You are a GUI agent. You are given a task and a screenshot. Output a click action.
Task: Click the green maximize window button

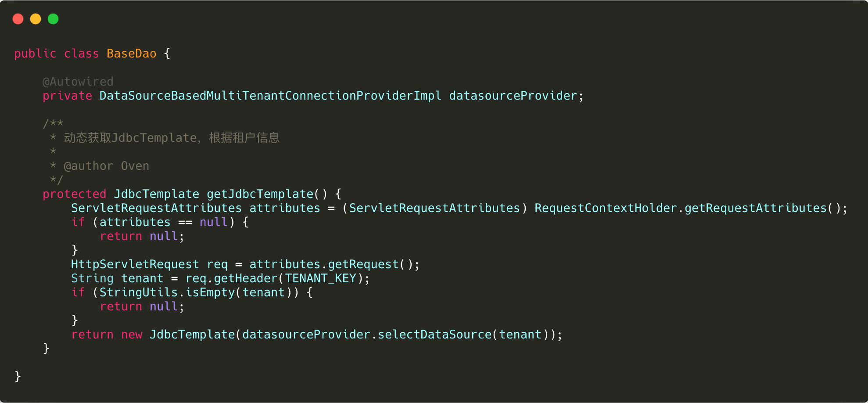coord(53,19)
